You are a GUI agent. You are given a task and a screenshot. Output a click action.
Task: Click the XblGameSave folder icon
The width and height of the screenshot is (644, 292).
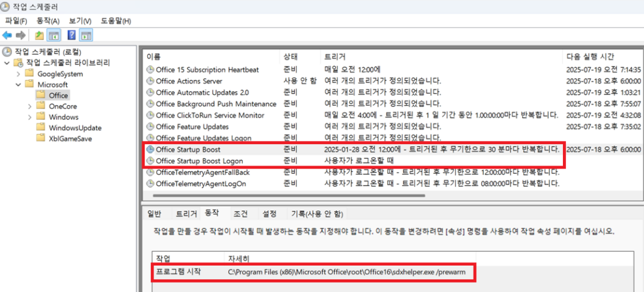click(x=40, y=138)
